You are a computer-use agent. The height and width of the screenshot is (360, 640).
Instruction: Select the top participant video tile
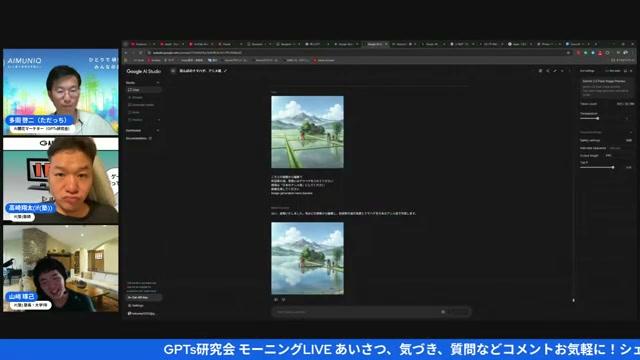[61, 92]
